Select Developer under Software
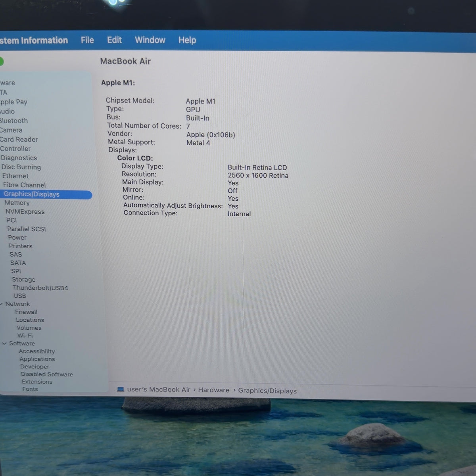Screen dimensions: 476x476 (35, 367)
